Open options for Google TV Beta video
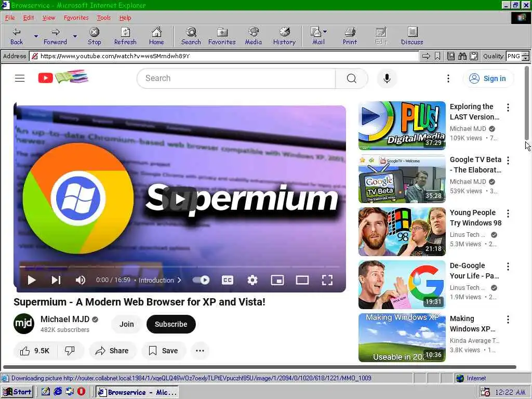Image resolution: width=532 pixels, height=399 pixels. click(x=508, y=160)
